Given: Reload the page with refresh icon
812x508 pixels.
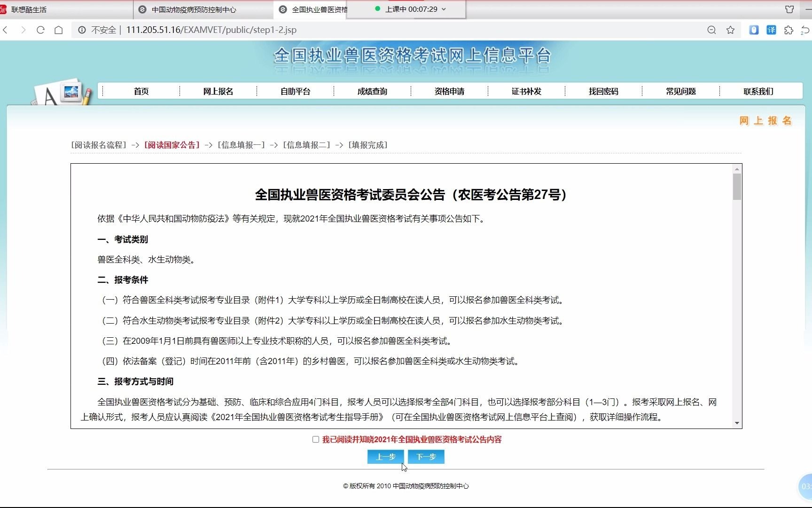Looking at the screenshot, I should (40, 30).
